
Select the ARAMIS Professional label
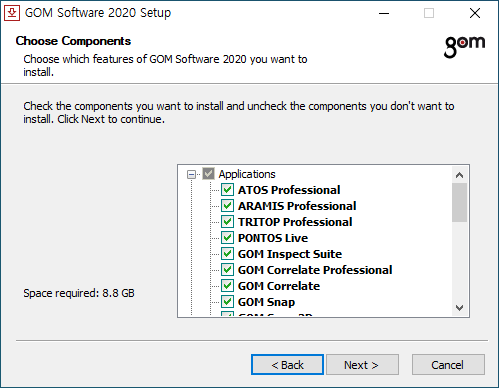(297, 206)
